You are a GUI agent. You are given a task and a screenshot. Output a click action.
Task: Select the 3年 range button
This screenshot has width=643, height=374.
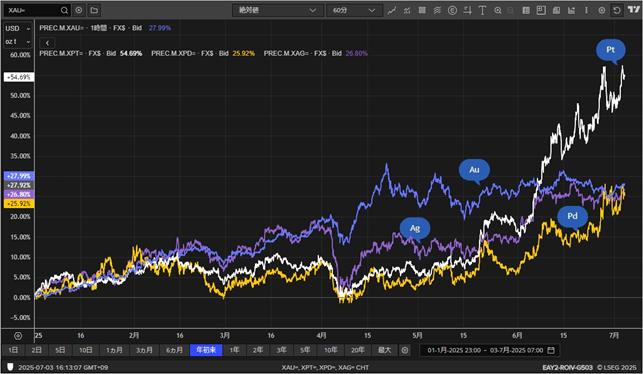281,350
